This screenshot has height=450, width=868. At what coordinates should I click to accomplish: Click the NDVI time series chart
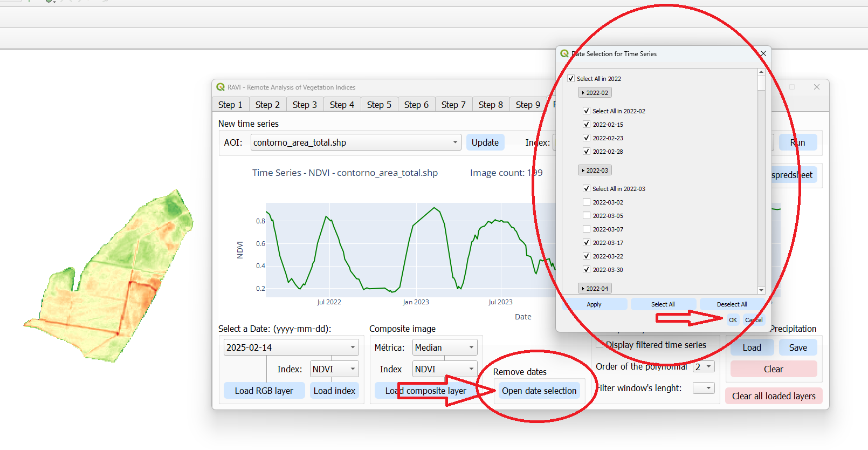411,250
